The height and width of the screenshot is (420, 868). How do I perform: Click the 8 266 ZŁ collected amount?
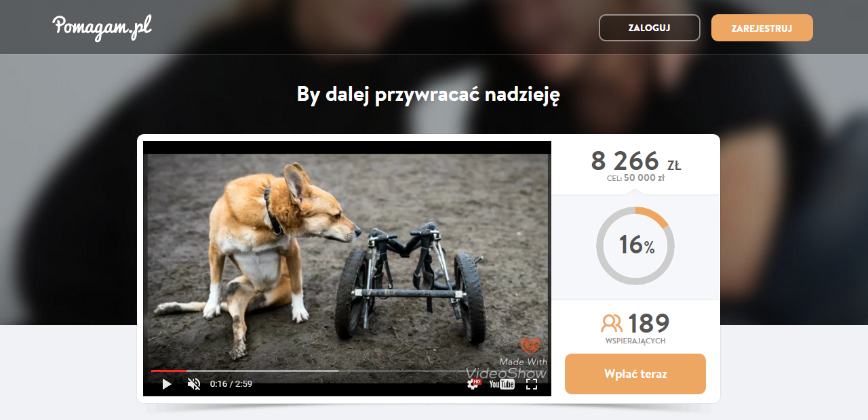pos(636,161)
